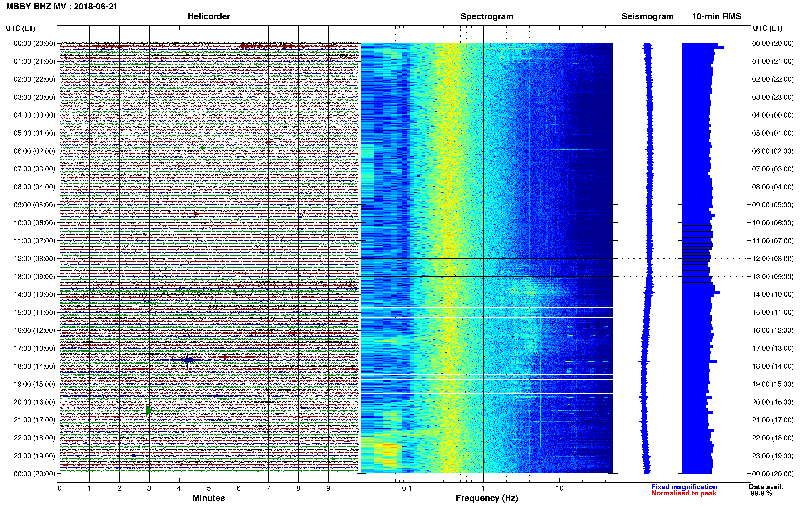Image resolution: width=812 pixels, height=508 pixels.
Task: Click left time label '04:00 (00:00)'
Action: [34, 115]
